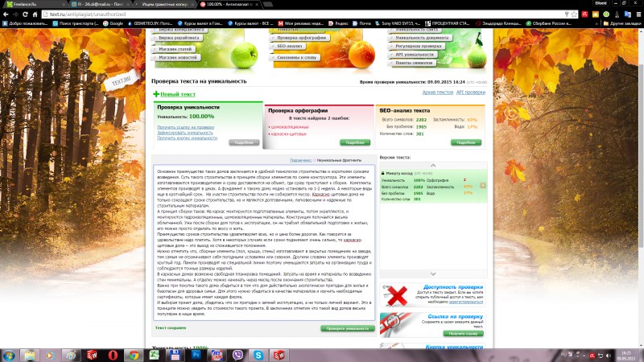Click Подробнее button in SEO-анализ panel
This screenshot has height=362, width=644.
coord(466,142)
